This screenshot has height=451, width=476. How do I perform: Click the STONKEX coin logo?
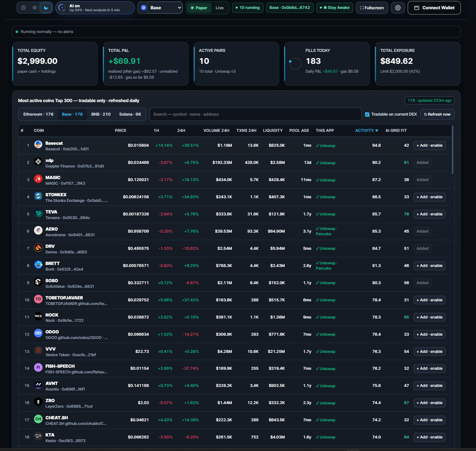click(38, 196)
